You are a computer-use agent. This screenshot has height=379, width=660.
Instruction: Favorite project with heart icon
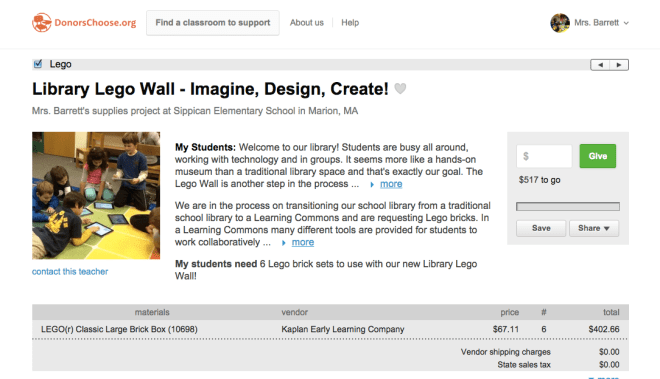click(400, 88)
